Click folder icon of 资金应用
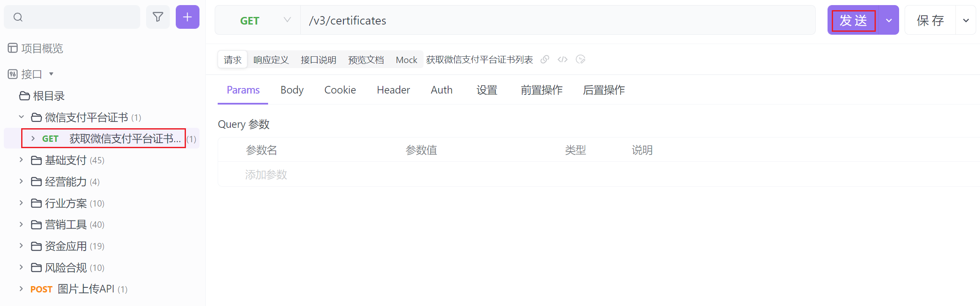The image size is (980, 306). point(36,246)
